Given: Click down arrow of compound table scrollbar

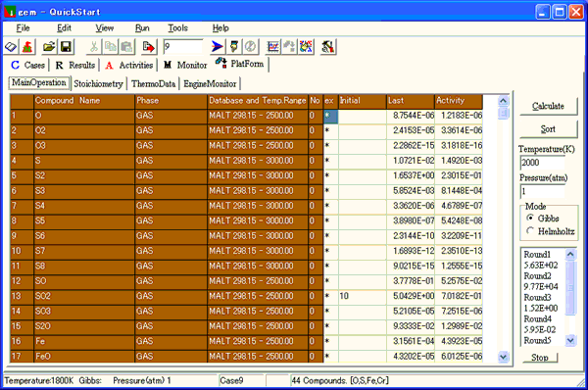Looking at the screenshot, I should (504, 357).
